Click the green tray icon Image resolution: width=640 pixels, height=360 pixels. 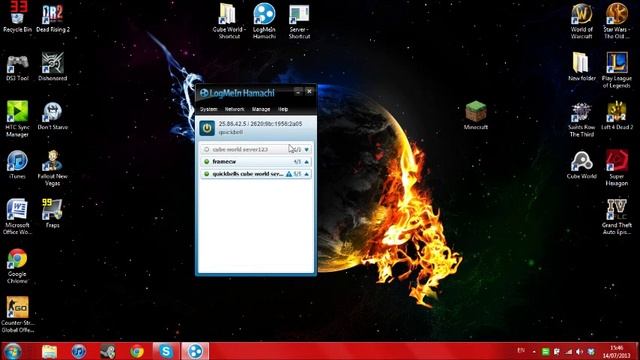(x=545, y=351)
